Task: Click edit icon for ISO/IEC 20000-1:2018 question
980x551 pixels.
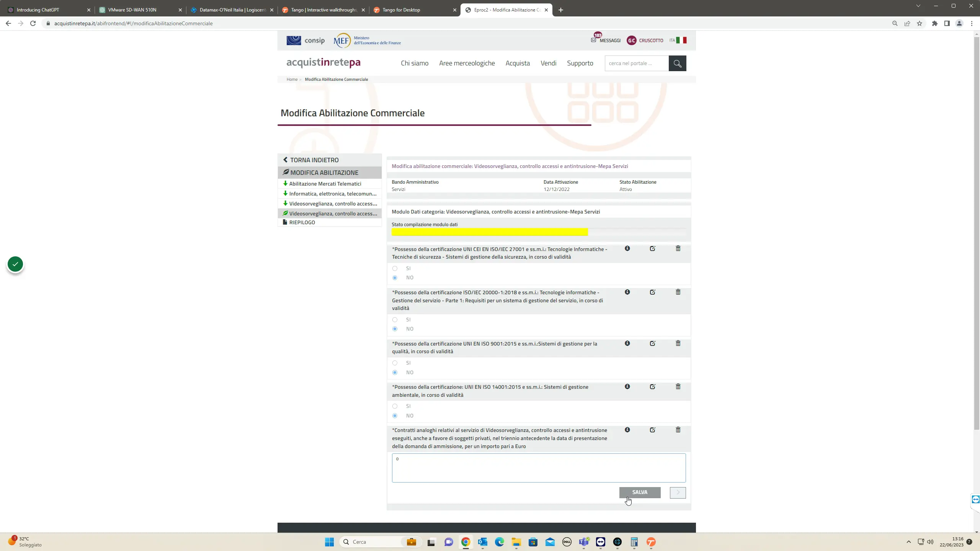Action: click(652, 292)
